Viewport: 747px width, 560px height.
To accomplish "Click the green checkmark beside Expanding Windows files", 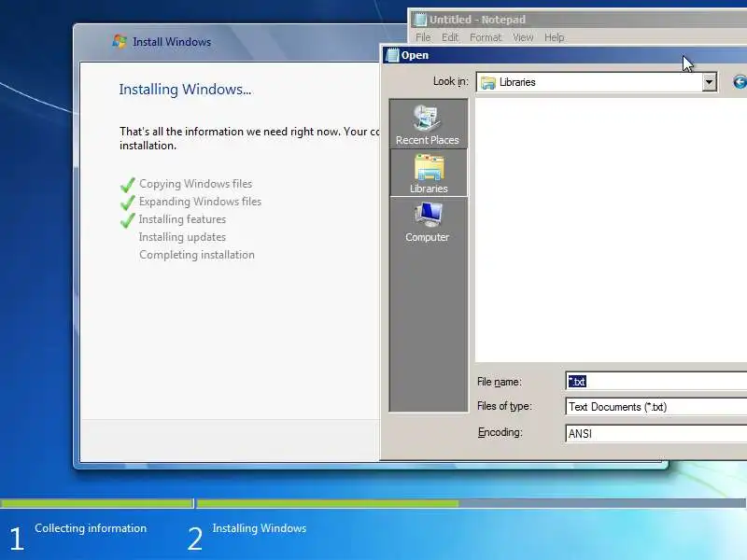I will [x=128, y=203].
